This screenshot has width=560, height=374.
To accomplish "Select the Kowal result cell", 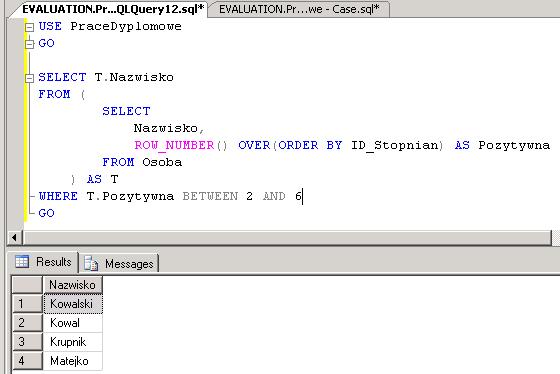I will pos(72,323).
